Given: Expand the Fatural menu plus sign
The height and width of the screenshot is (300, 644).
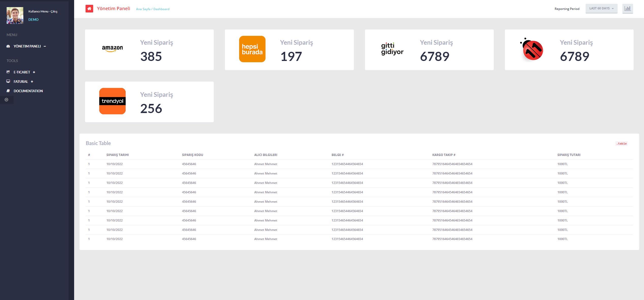Looking at the screenshot, I should point(32,82).
